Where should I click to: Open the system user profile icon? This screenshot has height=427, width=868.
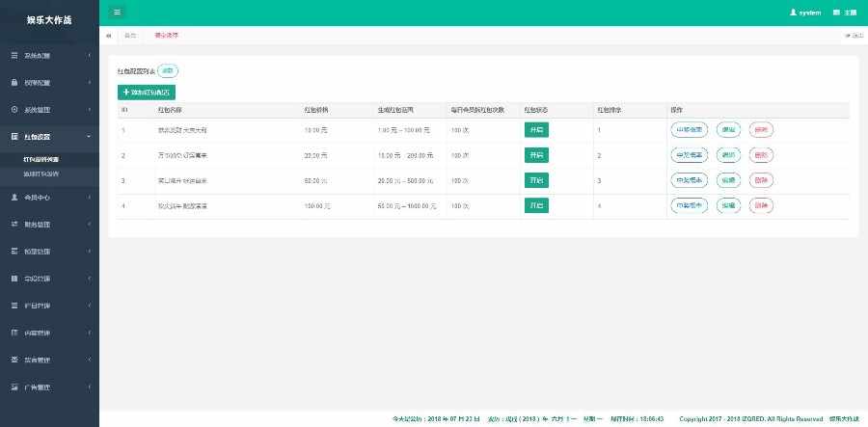coord(794,13)
